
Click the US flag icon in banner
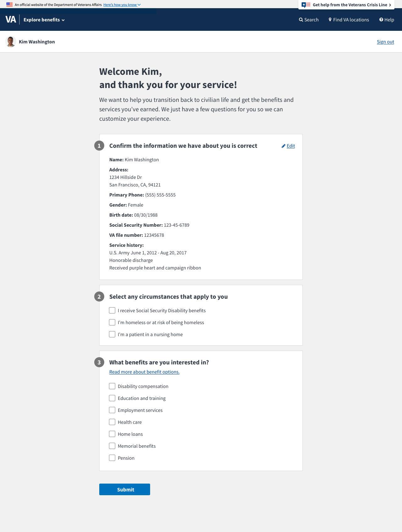(x=9, y=5)
